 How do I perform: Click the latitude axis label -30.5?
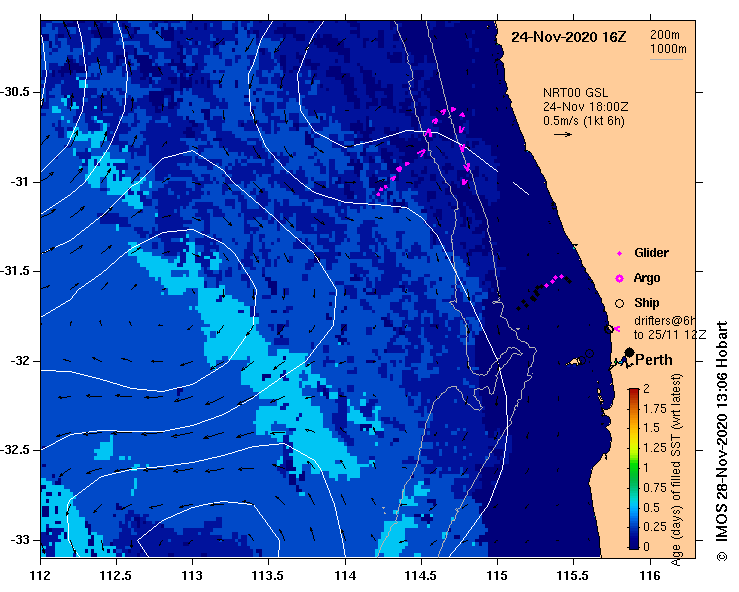click(x=15, y=91)
